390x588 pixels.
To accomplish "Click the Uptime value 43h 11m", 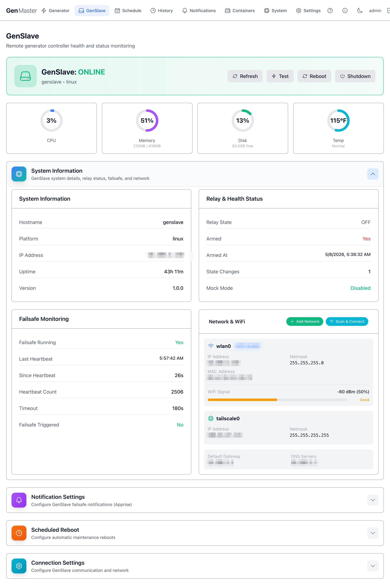I will [x=174, y=271].
